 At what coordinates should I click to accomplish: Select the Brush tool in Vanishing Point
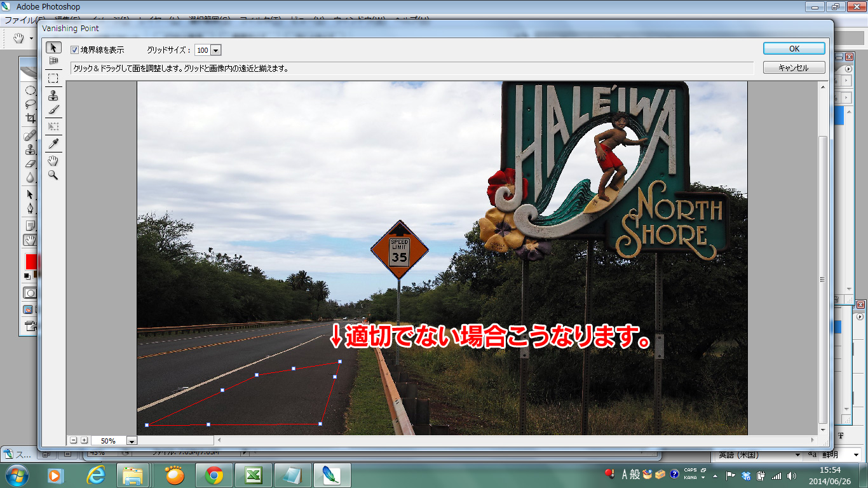click(53, 110)
